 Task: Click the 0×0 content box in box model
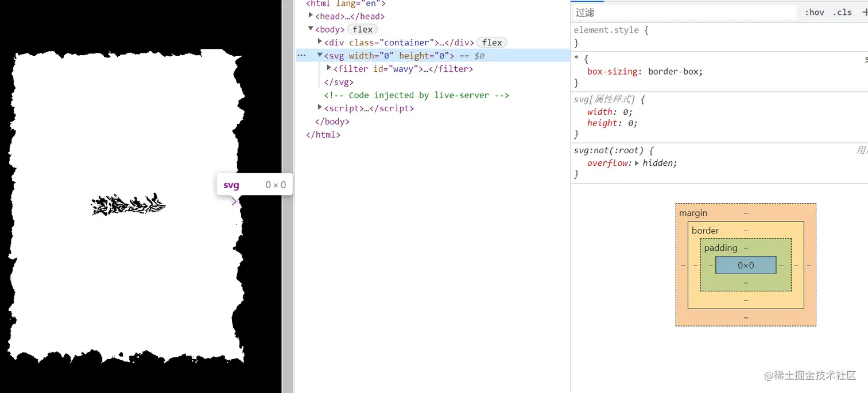click(x=746, y=265)
